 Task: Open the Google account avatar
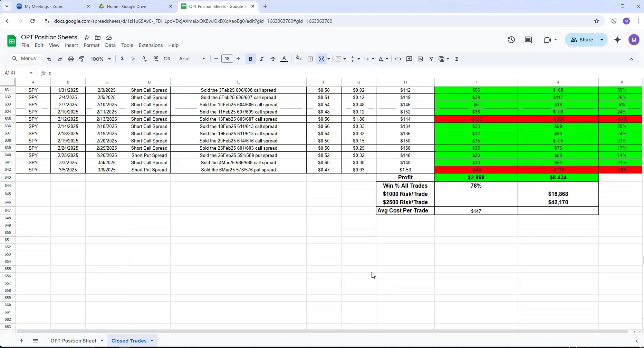pos(634,40)
